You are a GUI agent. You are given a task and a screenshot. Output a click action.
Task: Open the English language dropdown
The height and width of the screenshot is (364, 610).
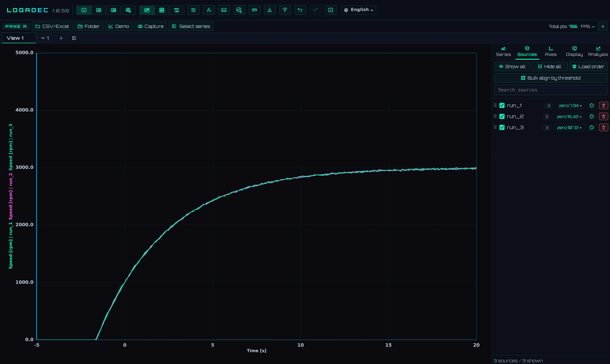tap(358, 10)
